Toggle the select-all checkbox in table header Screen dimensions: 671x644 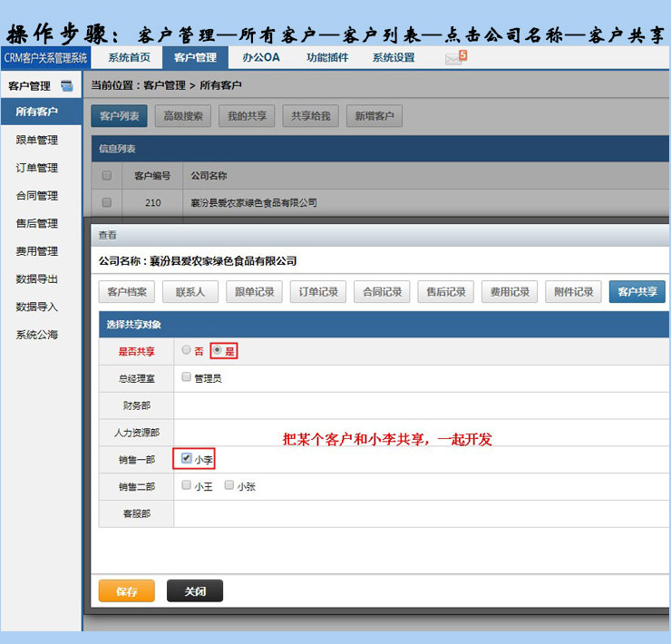point(107,175)
